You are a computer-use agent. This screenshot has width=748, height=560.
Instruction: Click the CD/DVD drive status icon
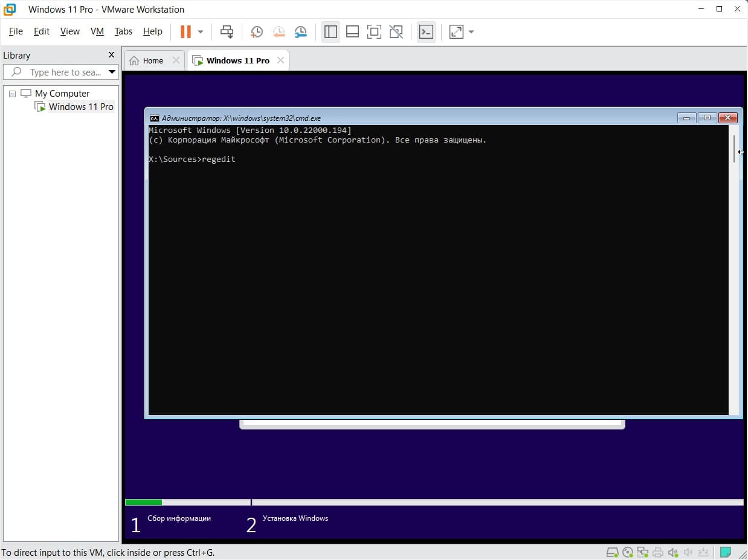tap(628, 552)
